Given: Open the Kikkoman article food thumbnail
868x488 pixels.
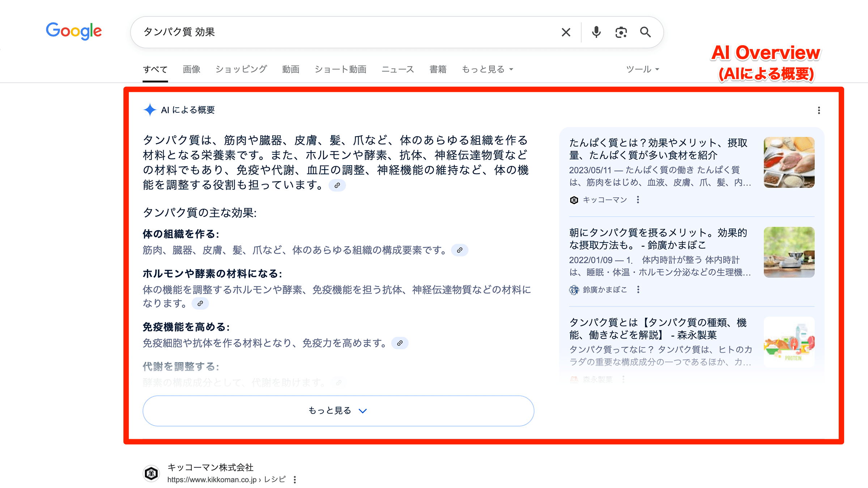Looking at the screenshot, I should click(x=789, y=162).
